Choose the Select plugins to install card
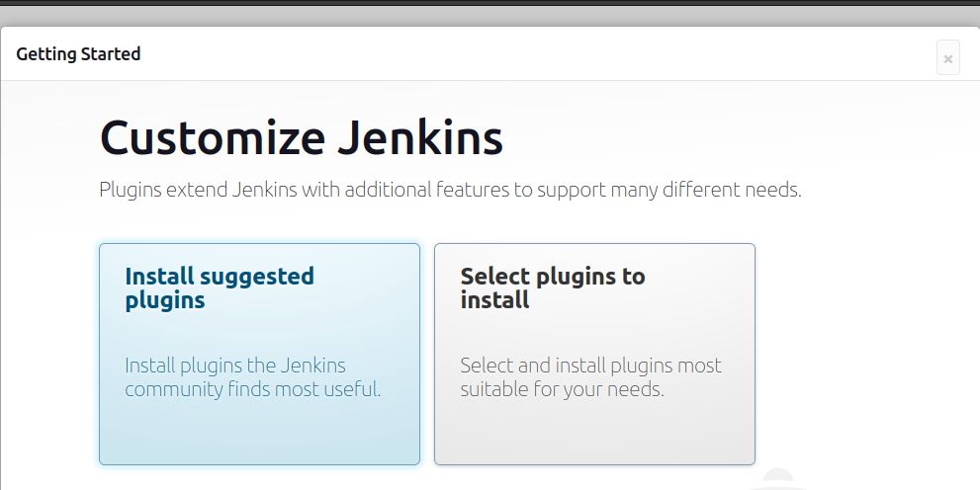980x490 pixels. [594, 353]
